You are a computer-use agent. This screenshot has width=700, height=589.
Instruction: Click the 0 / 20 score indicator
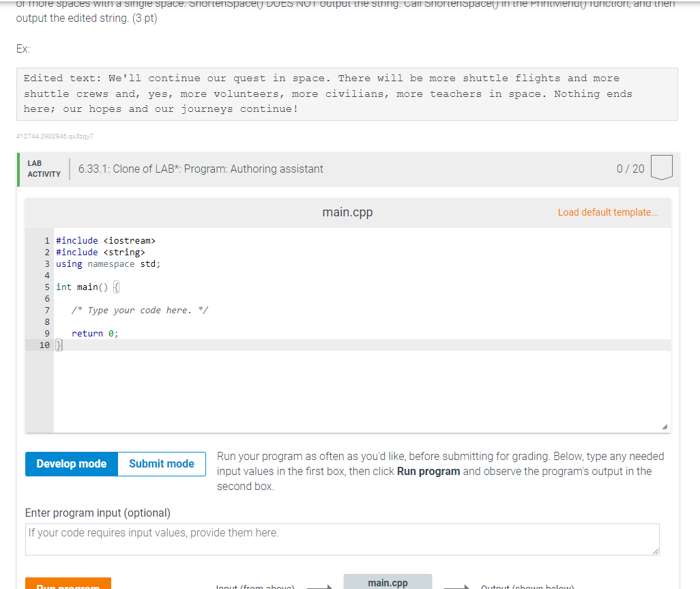click(630, 168)
